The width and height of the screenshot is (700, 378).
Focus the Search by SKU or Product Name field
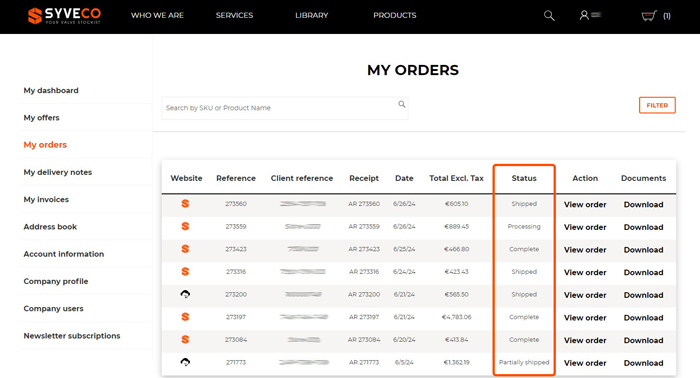pyautogui.click(x=285, y=108)
